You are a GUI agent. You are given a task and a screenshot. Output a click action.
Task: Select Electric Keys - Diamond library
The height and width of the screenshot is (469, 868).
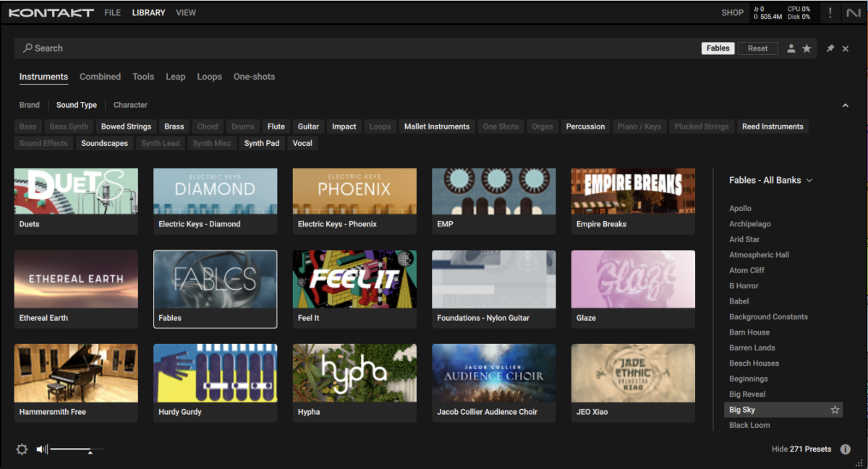coord(215,201)
